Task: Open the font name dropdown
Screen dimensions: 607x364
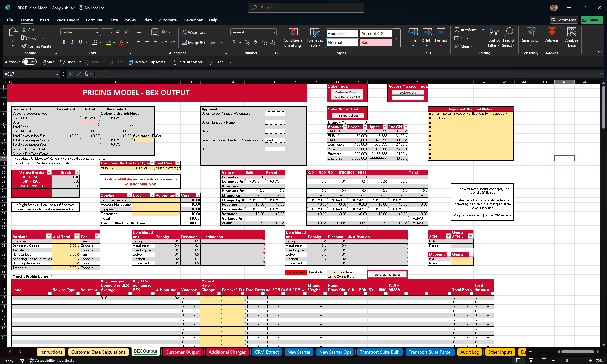Action: pyautogui.click(x=97, y=32)
